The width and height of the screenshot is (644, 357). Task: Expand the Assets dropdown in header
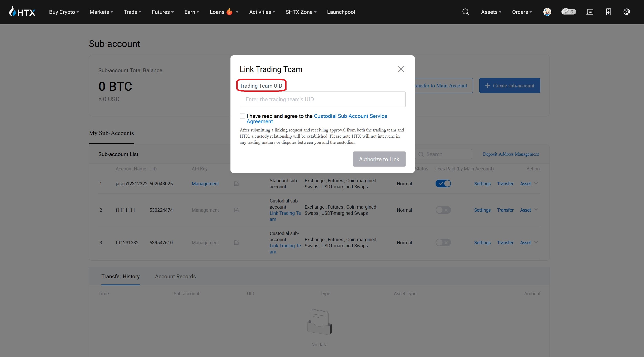click(x=491, y=12)
